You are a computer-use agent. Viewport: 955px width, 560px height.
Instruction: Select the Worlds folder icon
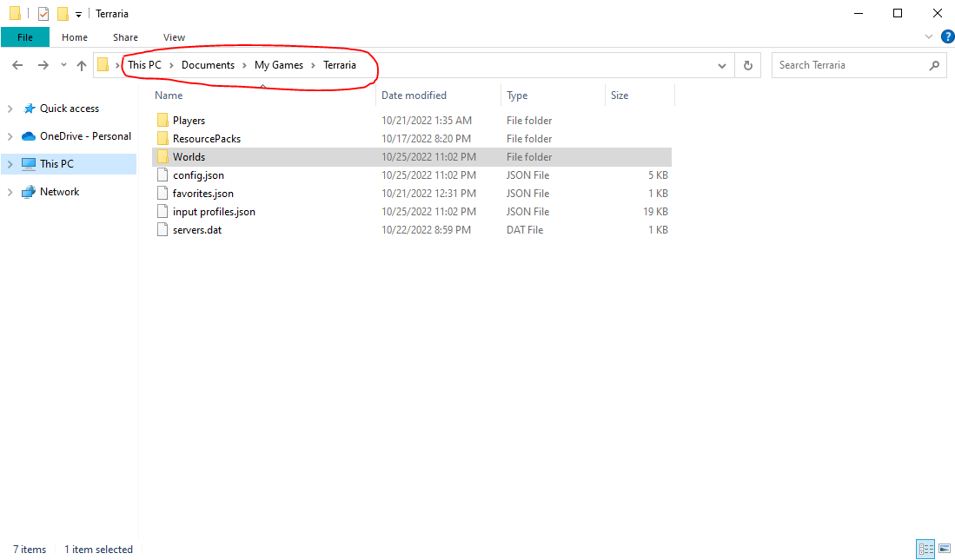pyautogui.click(x=162, y=156)
